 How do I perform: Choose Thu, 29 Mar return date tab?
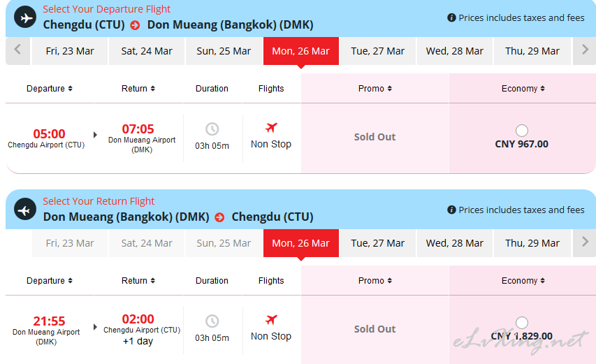coord(532,243)
